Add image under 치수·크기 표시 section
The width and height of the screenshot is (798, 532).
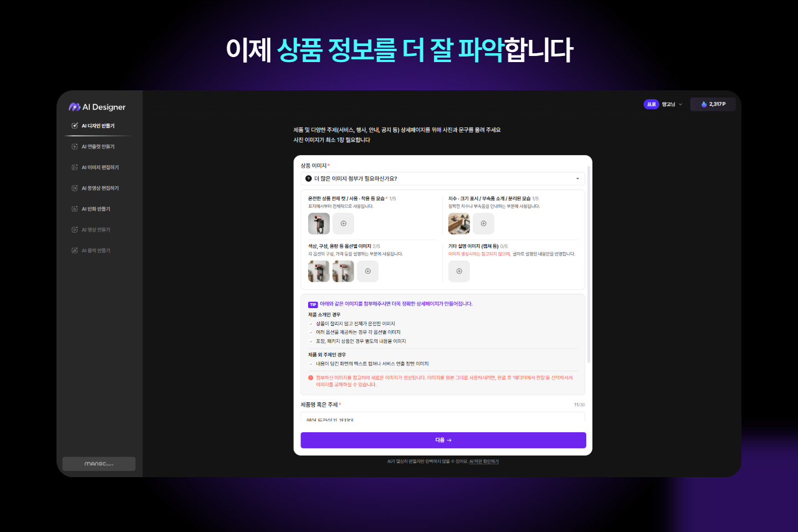coord(484,223)
